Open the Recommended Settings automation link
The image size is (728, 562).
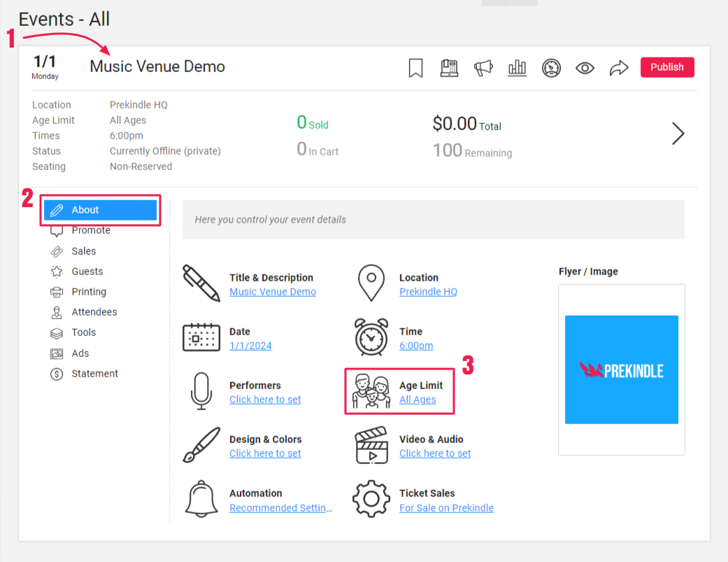281,508
